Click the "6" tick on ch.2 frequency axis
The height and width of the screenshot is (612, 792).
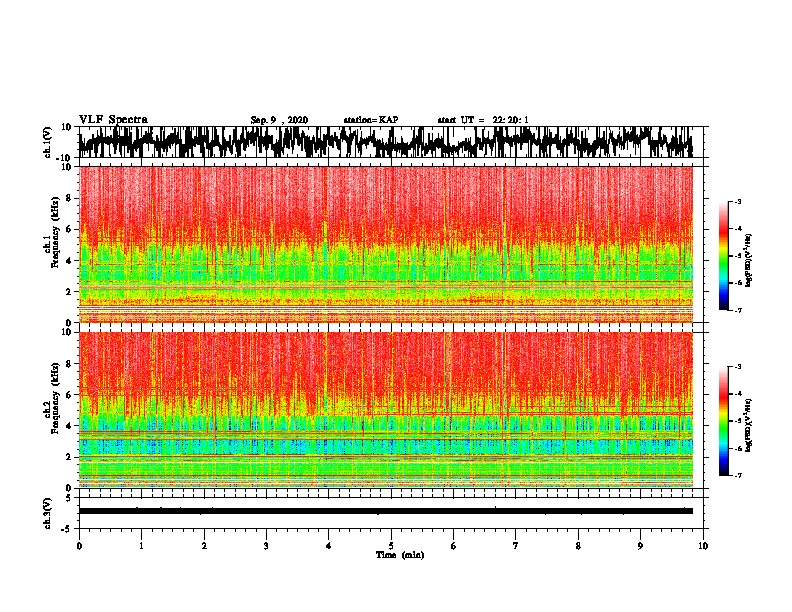click(69, 394)
